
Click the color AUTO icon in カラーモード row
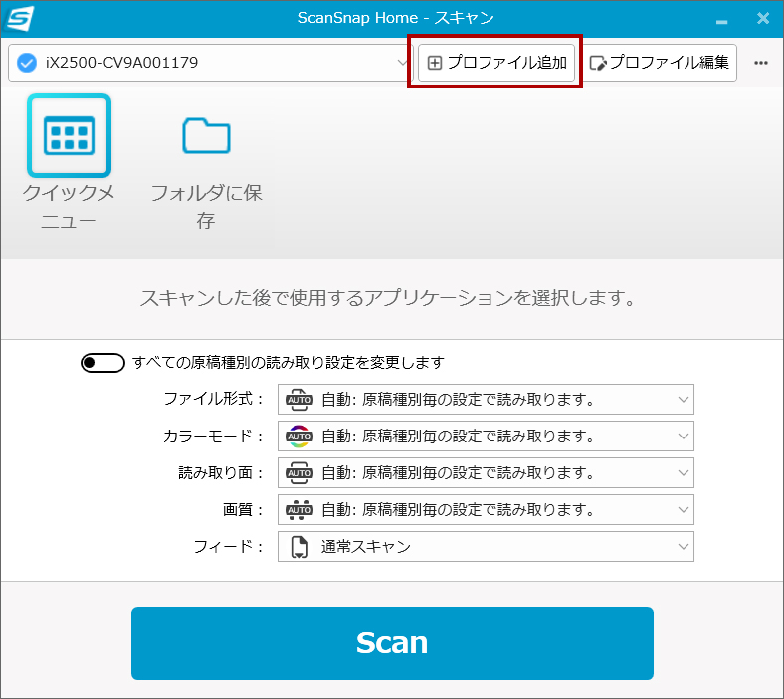click(x=299, y=437)
